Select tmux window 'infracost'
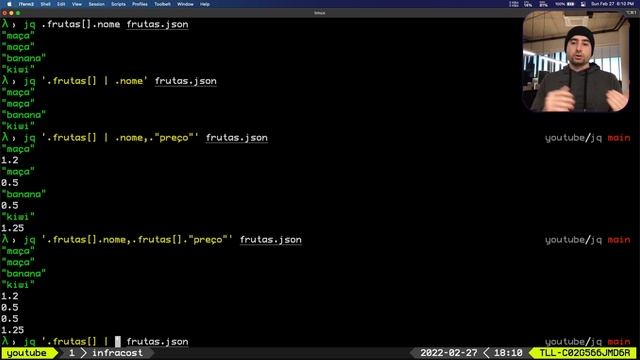Image resolution: width=640 pixels, height=360 pixels. 117,353
